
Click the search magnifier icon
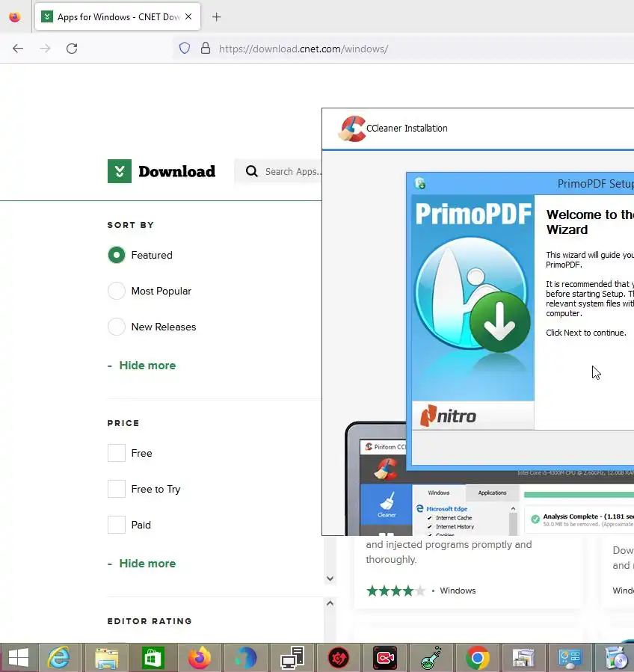[x=252, y=171]
